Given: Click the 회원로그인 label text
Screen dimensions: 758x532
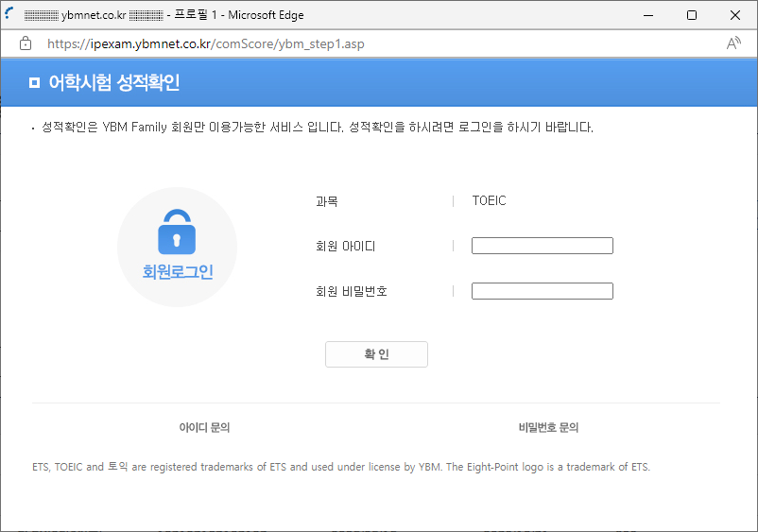Looking at the screenshot, I should coord(178,271).
